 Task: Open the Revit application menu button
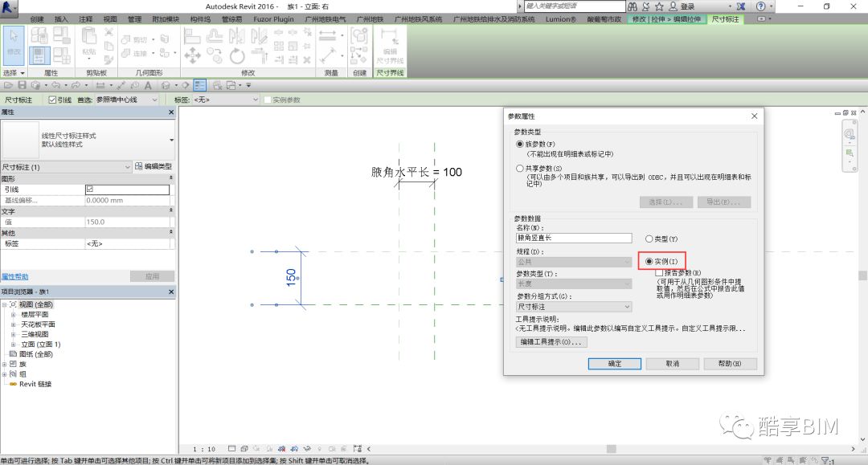10,6
